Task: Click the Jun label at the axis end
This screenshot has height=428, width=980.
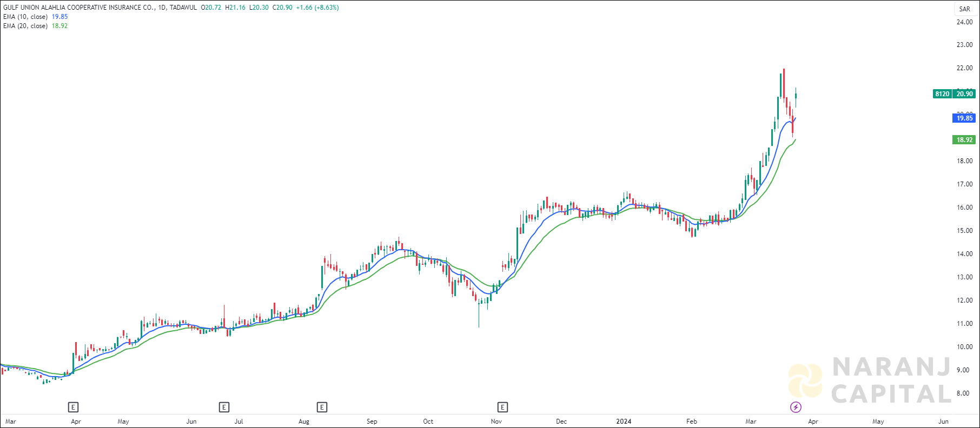Action: tap(943, 422)
